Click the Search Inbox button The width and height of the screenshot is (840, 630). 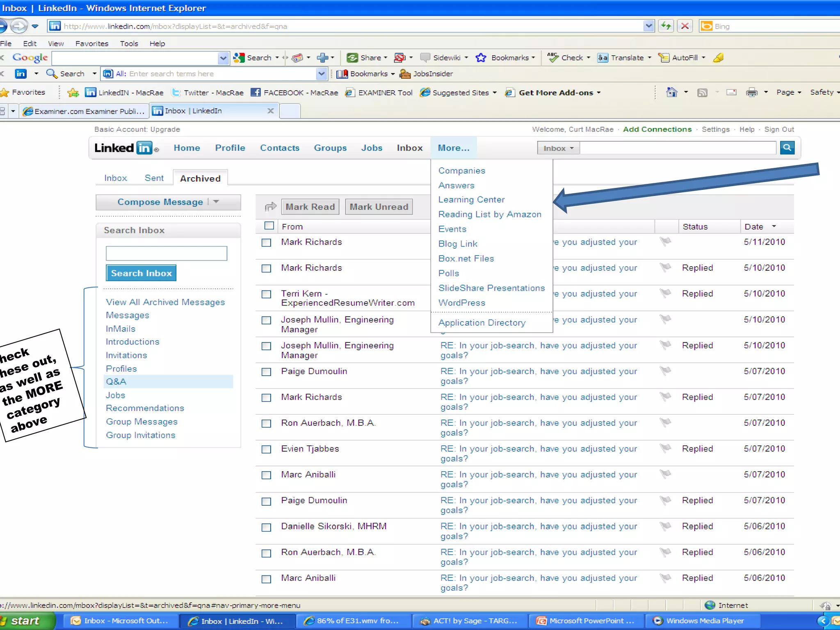[141, 273]
